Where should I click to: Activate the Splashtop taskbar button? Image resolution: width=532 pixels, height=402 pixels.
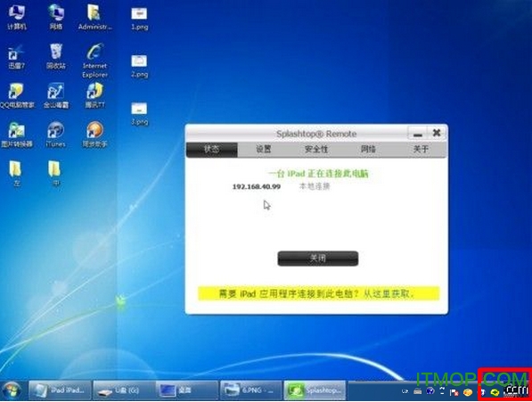[315, 390]
